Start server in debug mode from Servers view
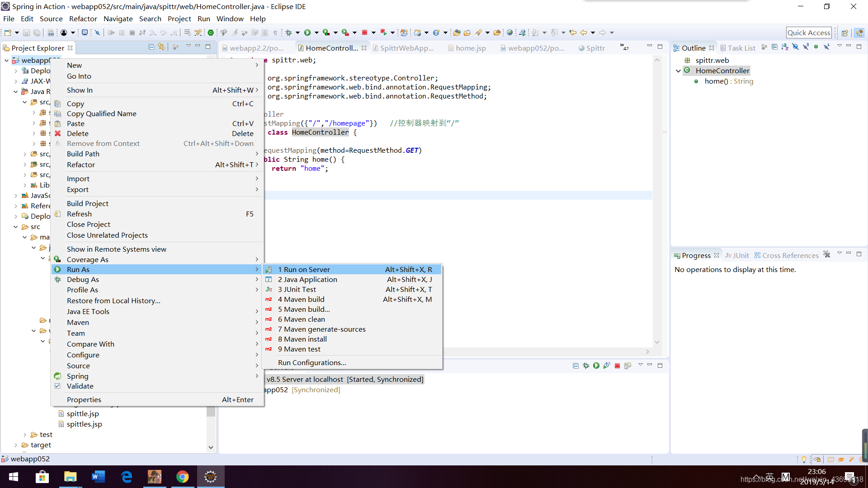 coord(586,366)
